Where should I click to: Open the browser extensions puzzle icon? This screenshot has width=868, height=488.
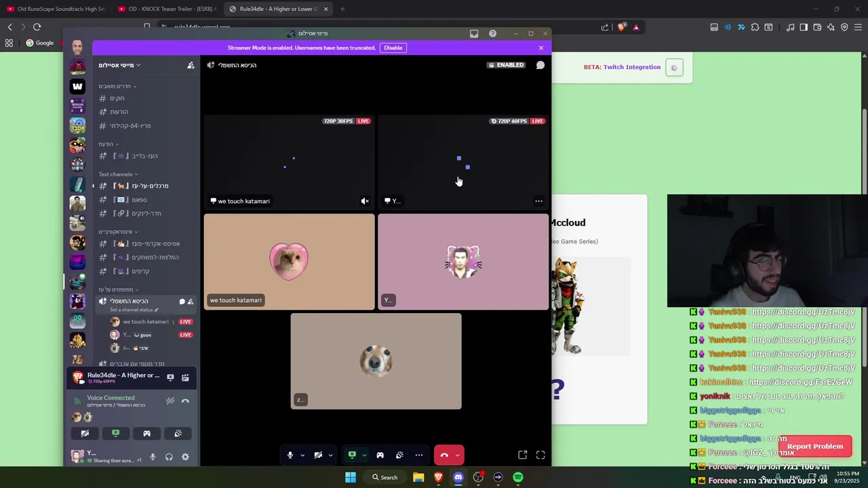[755, 27]
